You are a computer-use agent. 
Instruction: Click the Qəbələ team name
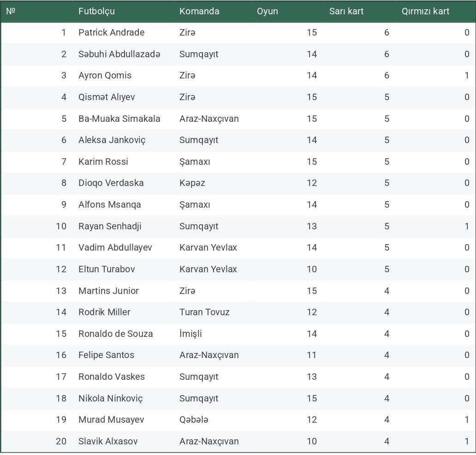click(x=194, y=419)
